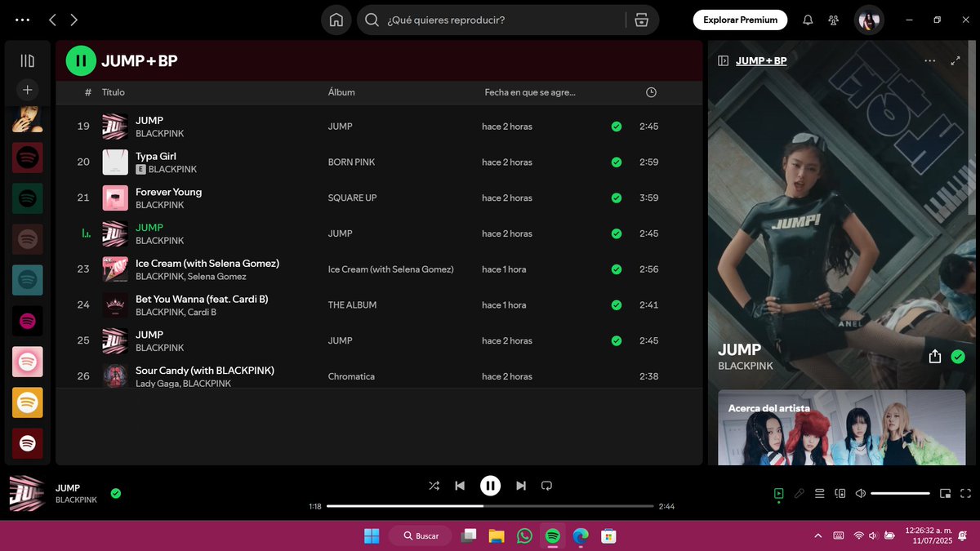
Task: Open the lyrics microphone icon
Action: point(800,493)
